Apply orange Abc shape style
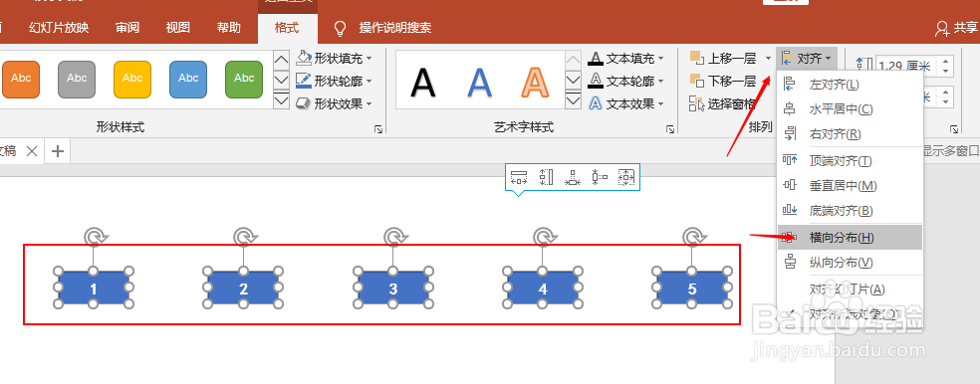Screen dimensions: 980x384 [x=21, y=80]
